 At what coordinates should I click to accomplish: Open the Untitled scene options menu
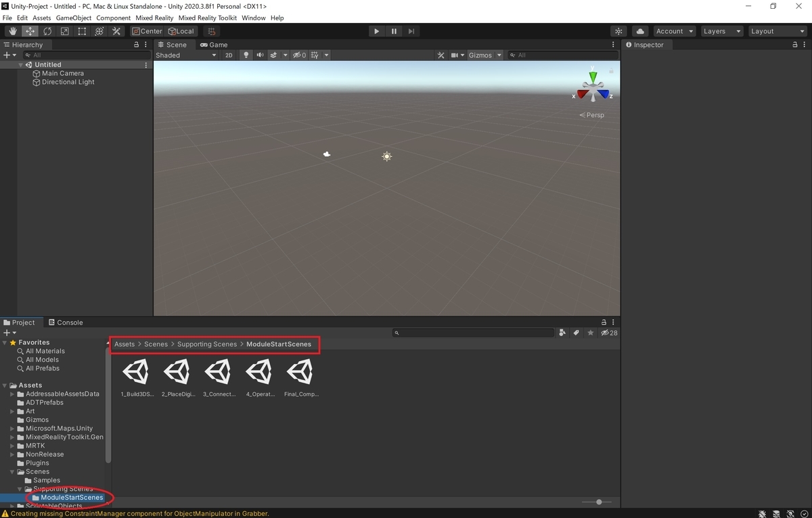pyautogui.click(x=146, y=65)
